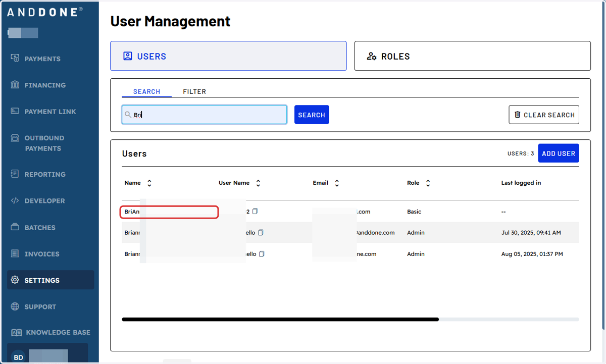Open the BATCHES menu item
606x364 pixels.
click(x=40, y=227)
